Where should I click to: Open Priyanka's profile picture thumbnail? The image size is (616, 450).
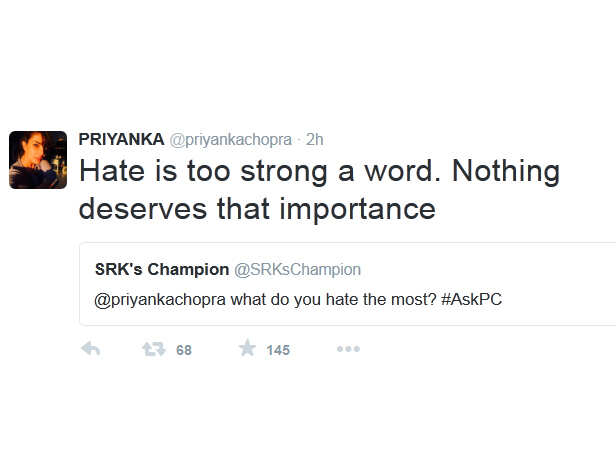coord(38,160)
